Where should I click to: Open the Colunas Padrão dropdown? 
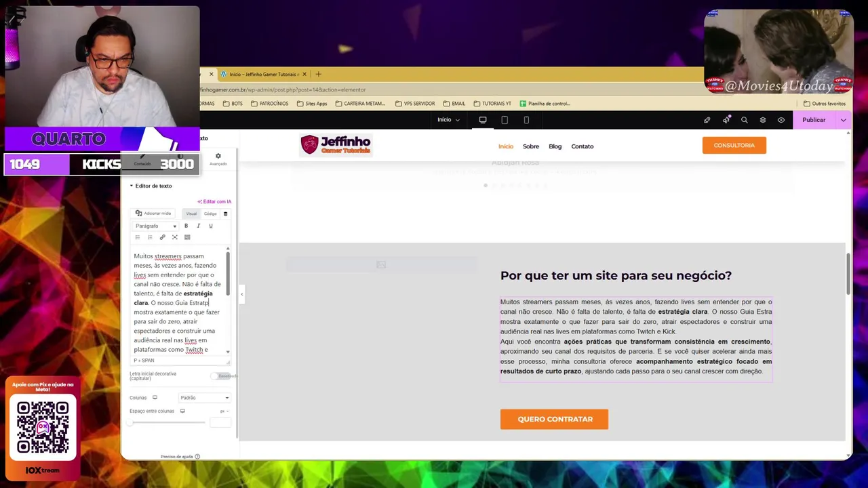(204, 398)
